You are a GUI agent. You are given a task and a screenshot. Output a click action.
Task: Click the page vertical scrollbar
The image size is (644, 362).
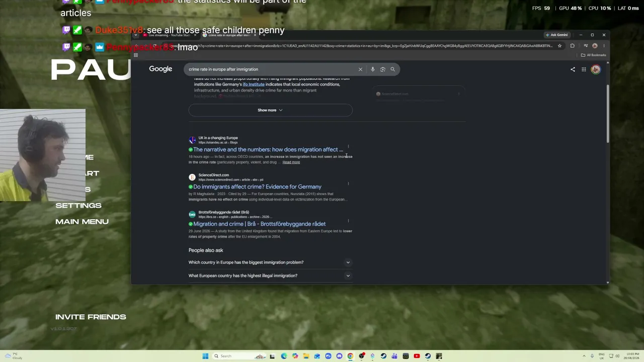tap(607, 113)
